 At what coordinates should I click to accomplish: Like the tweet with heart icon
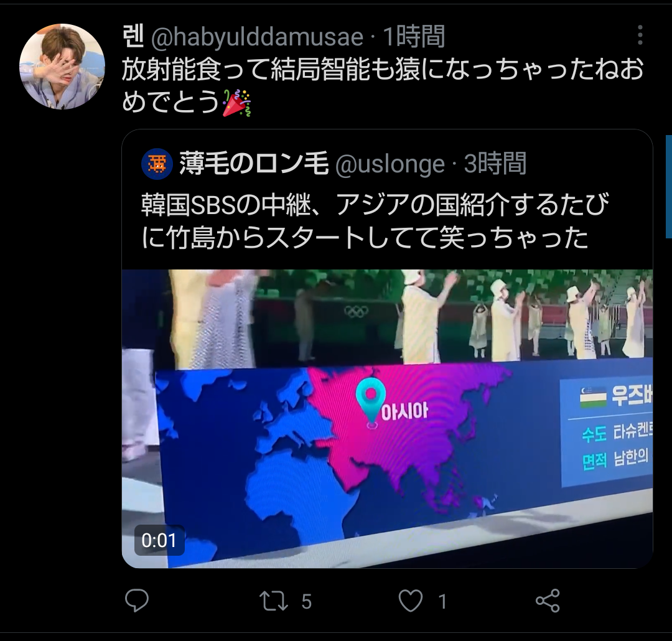[x=411, y=601]
